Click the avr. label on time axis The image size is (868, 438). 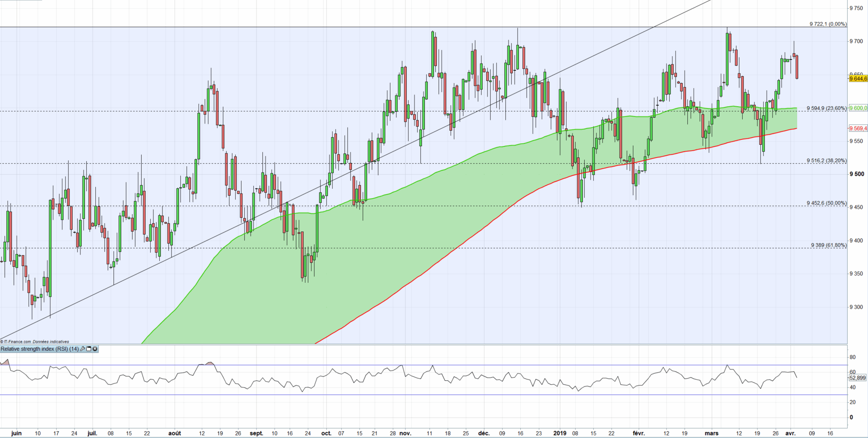pos(790,433)
